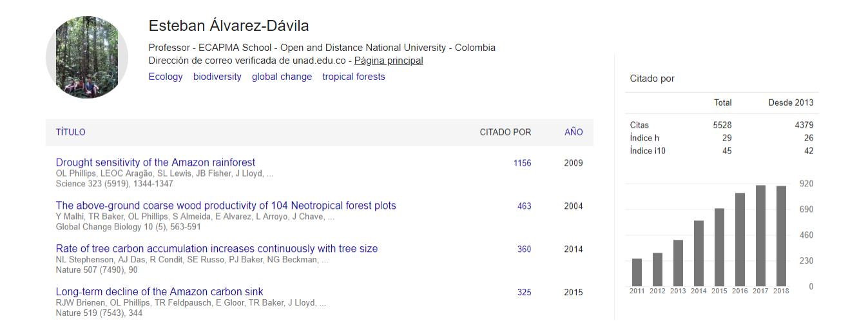The height and width of the screenshot is (321, 868).
Task: Select the Ecology interest tag
Action: tap(166, 77)
